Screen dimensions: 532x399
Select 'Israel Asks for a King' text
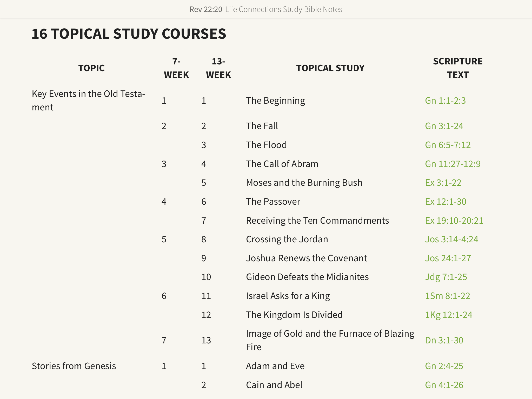tap(288, 296)
